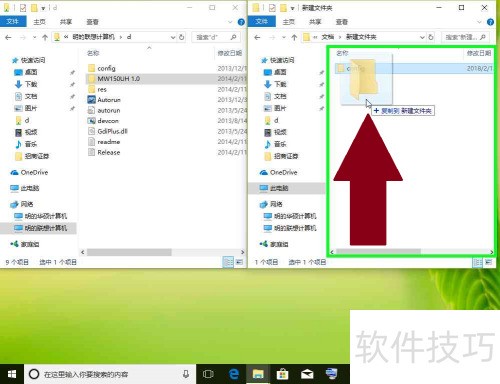Switch 新建文件夹 window to details view
The image size is (500, 384).
point(477,262)
